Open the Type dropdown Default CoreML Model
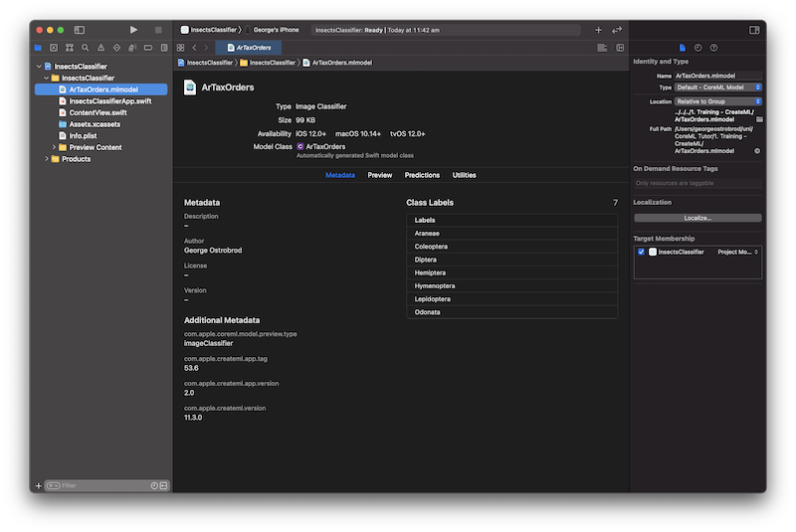 (x=718, y=88)
